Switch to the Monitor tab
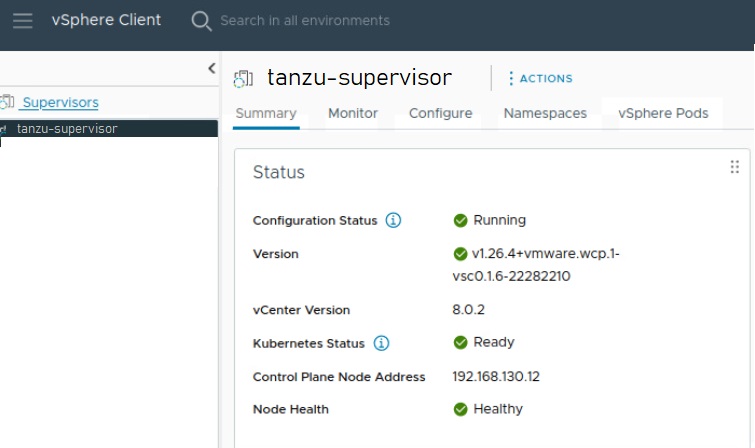This screenshot has height=448, width=755. pos(353,113)
